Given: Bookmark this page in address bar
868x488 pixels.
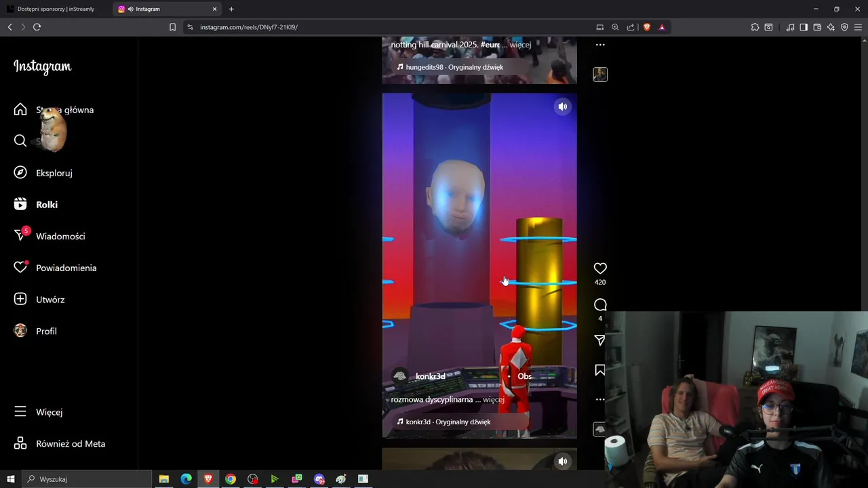Looking at the screenshot, I should tap(172, 27).
